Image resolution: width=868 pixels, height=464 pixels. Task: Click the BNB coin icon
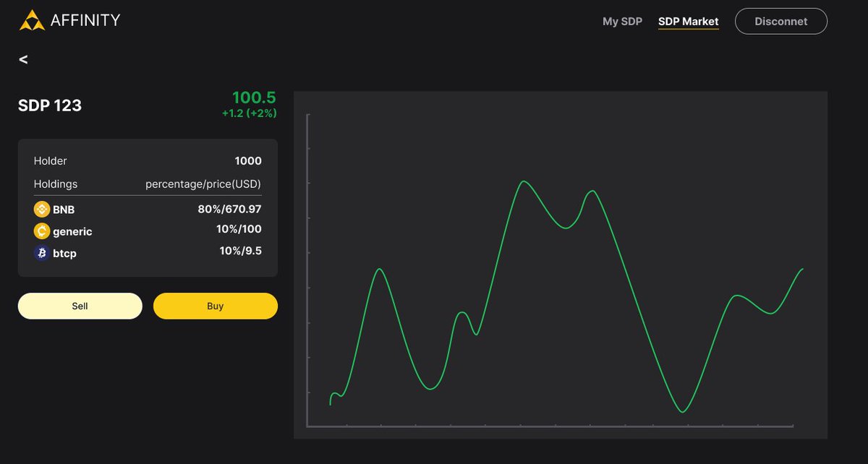click(x=42, y=210)
